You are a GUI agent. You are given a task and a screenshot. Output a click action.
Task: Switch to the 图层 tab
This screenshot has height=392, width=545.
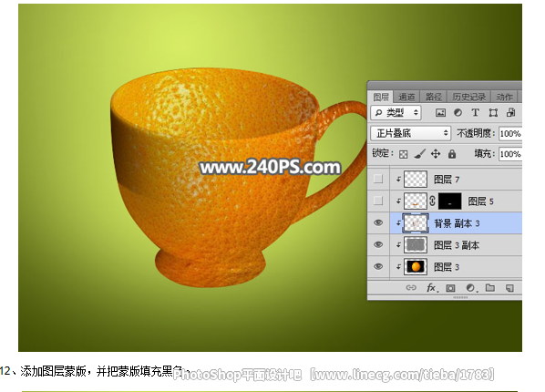click(381, 97)
